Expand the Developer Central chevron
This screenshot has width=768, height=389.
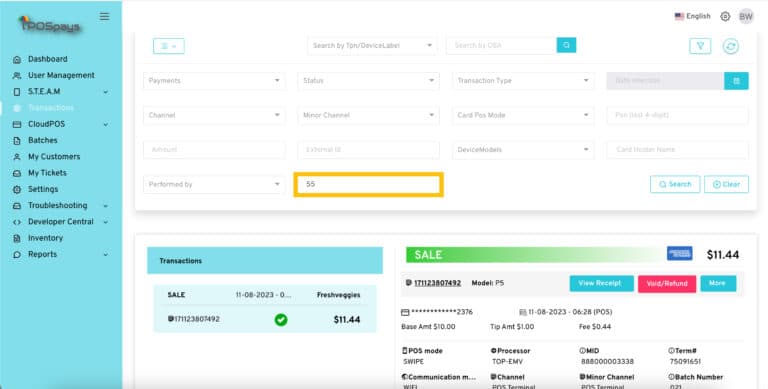click(x=105, y=222)
